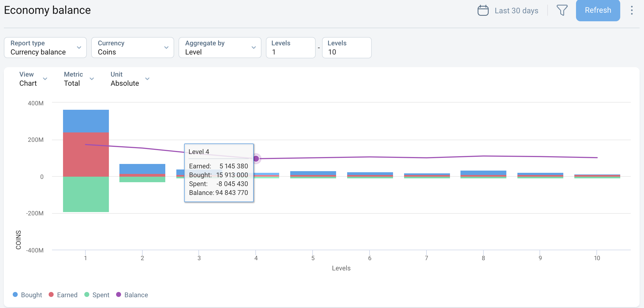The height and width of the screenshot is (308, 644).
Task: Toggle the Balance line in legend
Action: (x=132, y=295)
